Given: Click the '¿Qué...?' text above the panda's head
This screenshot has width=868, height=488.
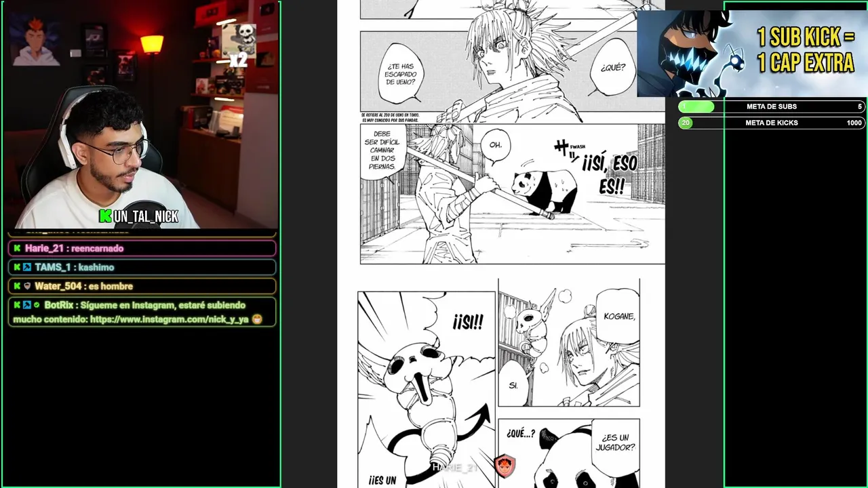Looking at the screenshot, I should 520,434.
